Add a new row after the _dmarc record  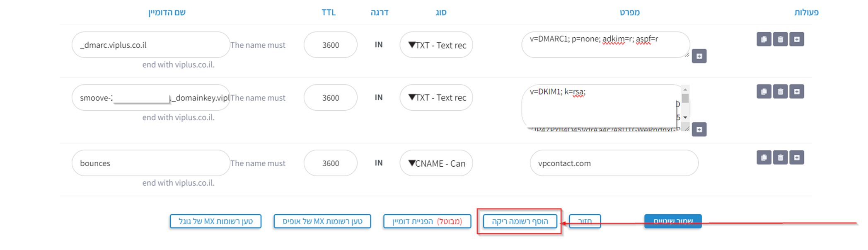(x=796, y=39)
